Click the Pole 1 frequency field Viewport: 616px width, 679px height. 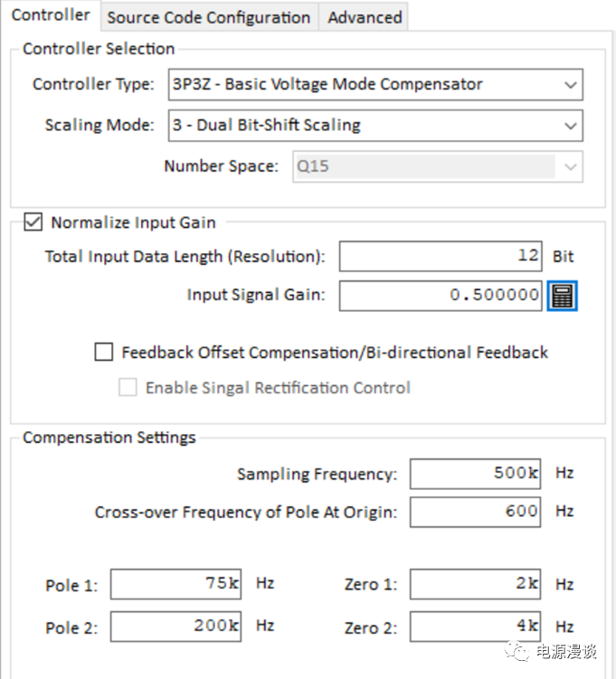[175, 585]
